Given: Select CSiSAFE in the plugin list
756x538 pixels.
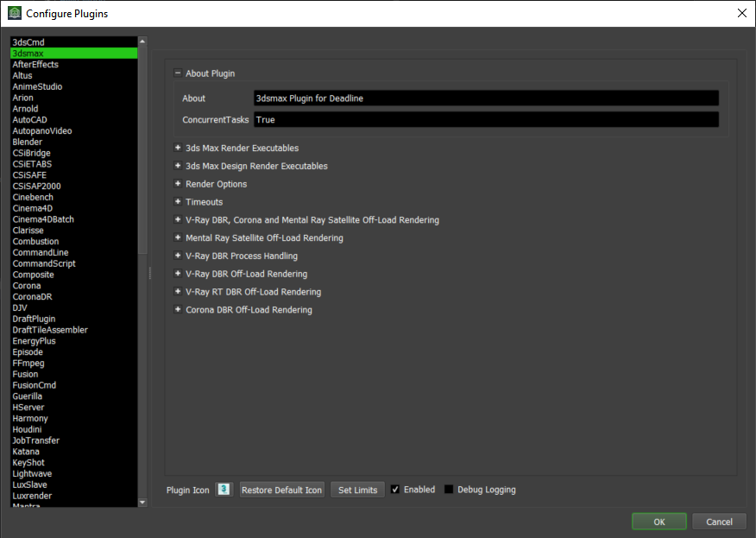Looking at the screenshot, I should click(73, 174).
